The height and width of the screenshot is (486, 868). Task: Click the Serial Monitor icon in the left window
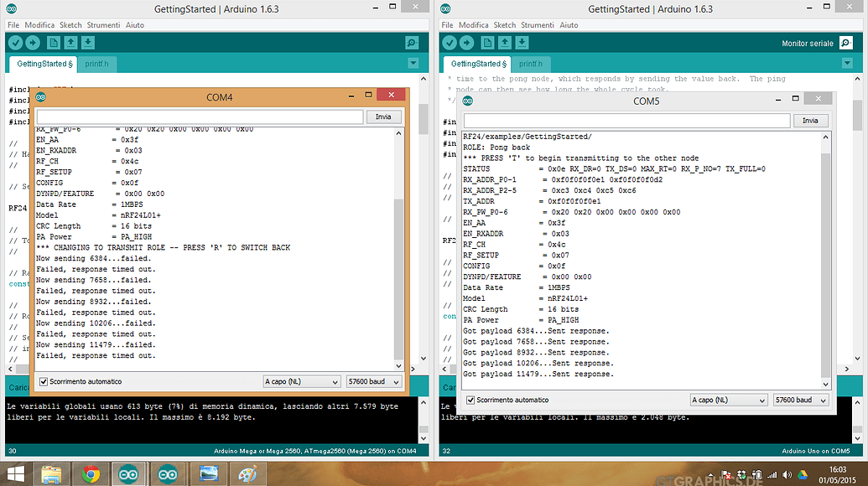tap(410, 42)
